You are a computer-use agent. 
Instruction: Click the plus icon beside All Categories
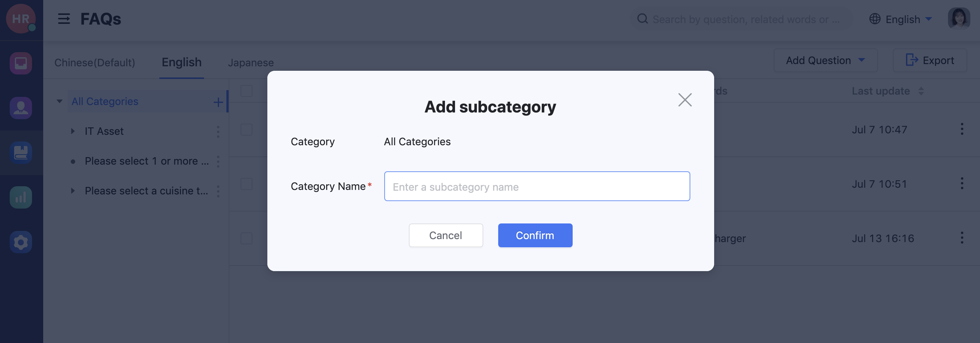(218, 102)
